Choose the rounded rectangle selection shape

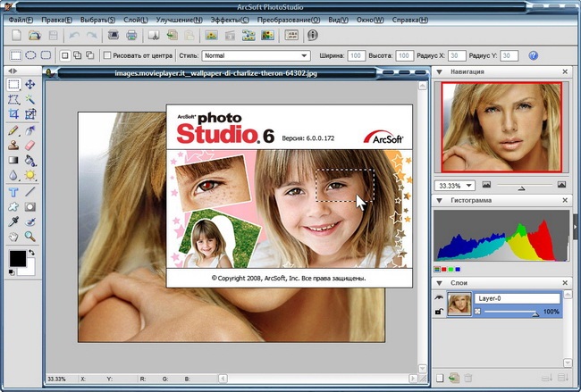tap(46, 55)
